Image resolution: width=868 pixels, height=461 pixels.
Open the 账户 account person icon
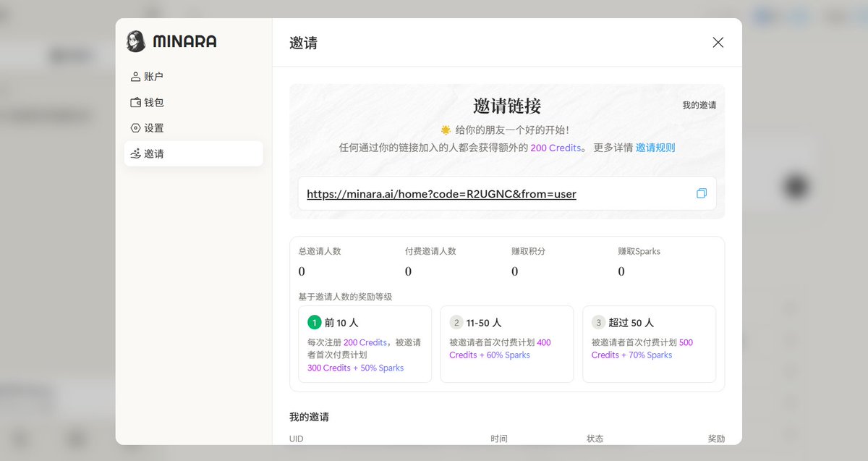pos(135,77)
